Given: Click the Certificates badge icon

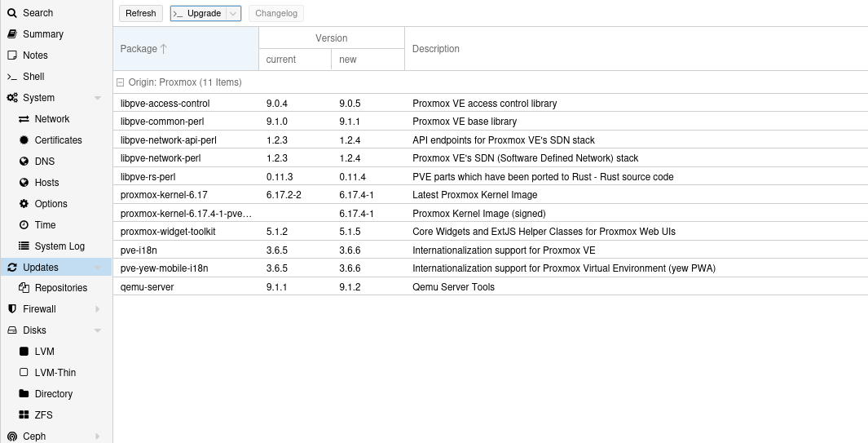Looking at the screenshot, I should pos(24,140).
